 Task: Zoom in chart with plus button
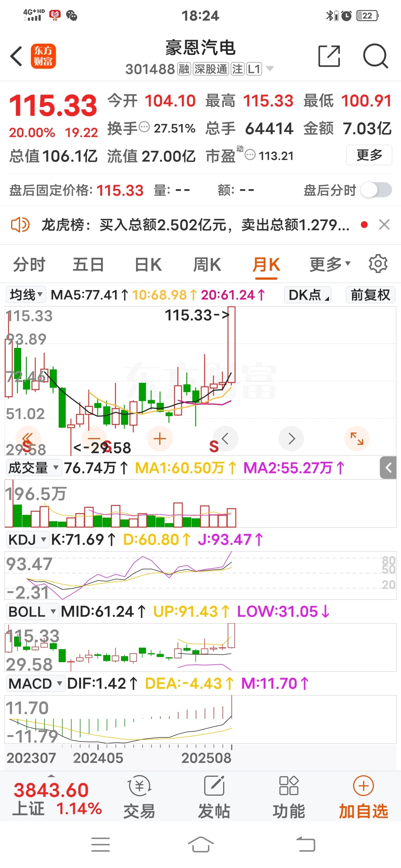click(x=160, y=438)
